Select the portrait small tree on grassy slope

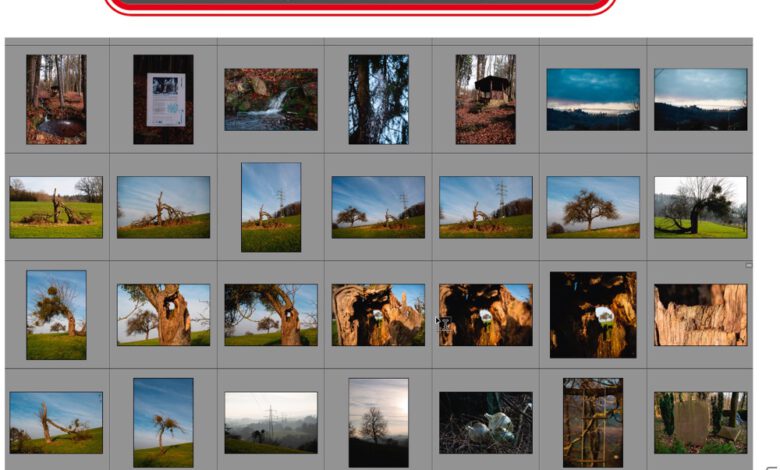(x=163, y=423)
